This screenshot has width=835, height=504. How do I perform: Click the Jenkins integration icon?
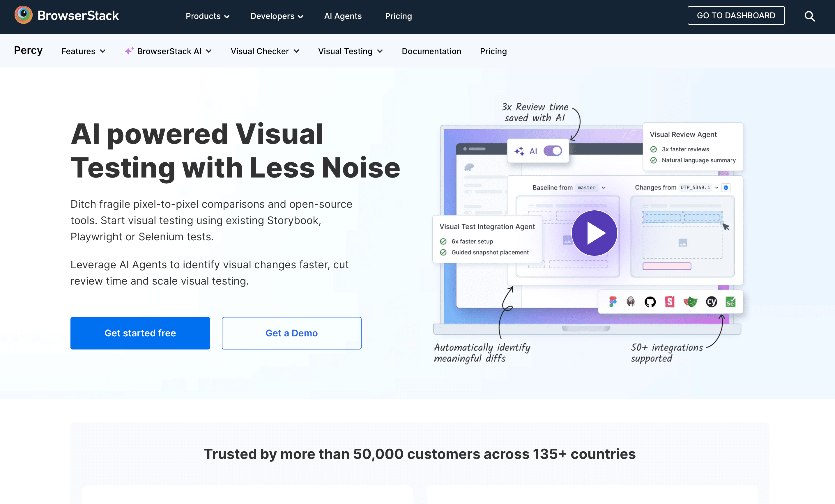click(631, 301)
